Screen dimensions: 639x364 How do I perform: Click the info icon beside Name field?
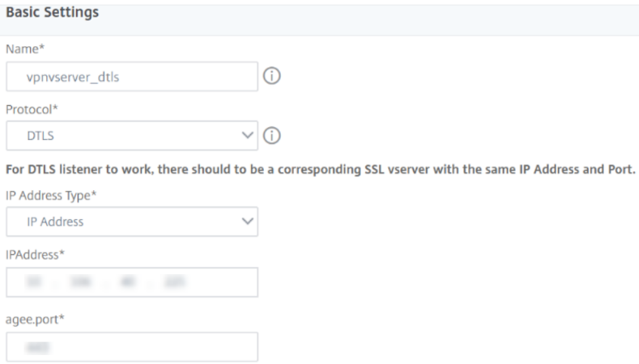272,77
